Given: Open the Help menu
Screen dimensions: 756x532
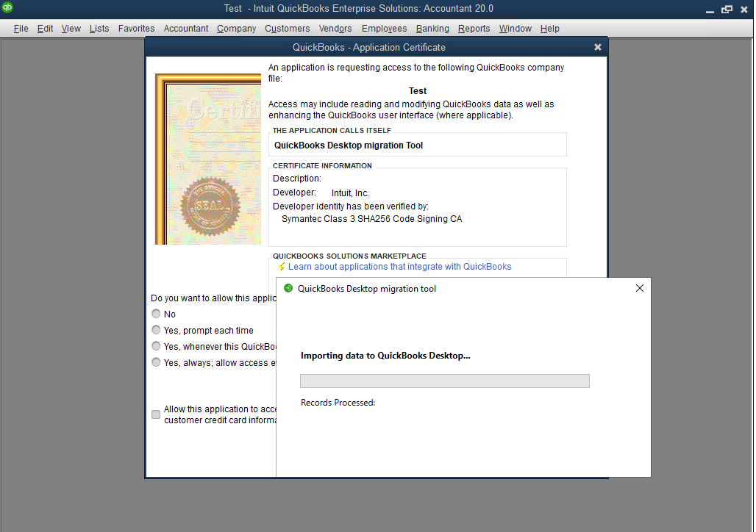Looking at the screenshot, I should point(549,29).
